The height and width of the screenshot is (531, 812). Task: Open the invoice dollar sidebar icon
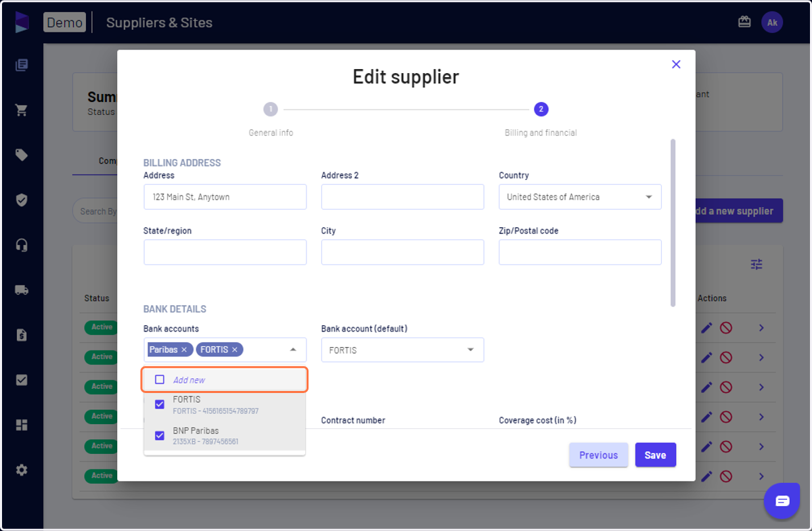(x=22, y=335)
